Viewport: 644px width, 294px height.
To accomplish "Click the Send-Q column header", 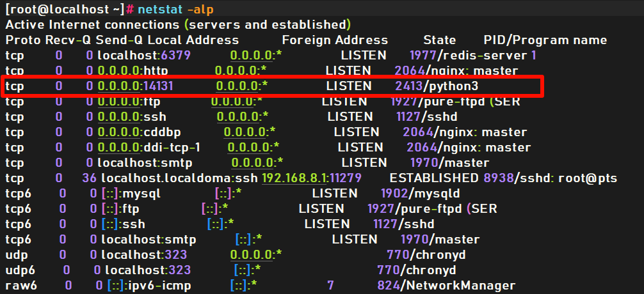I will (x=120, y=40).
